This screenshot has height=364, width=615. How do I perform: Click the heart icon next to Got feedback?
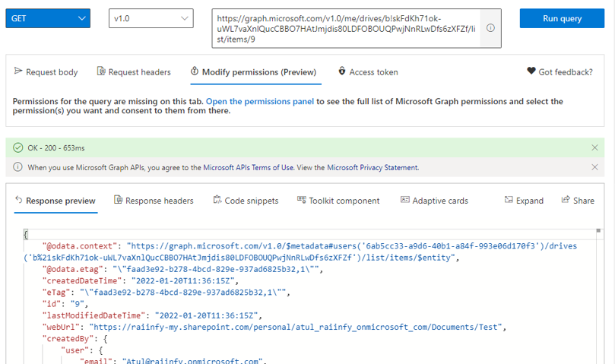[x=531, y=71]
